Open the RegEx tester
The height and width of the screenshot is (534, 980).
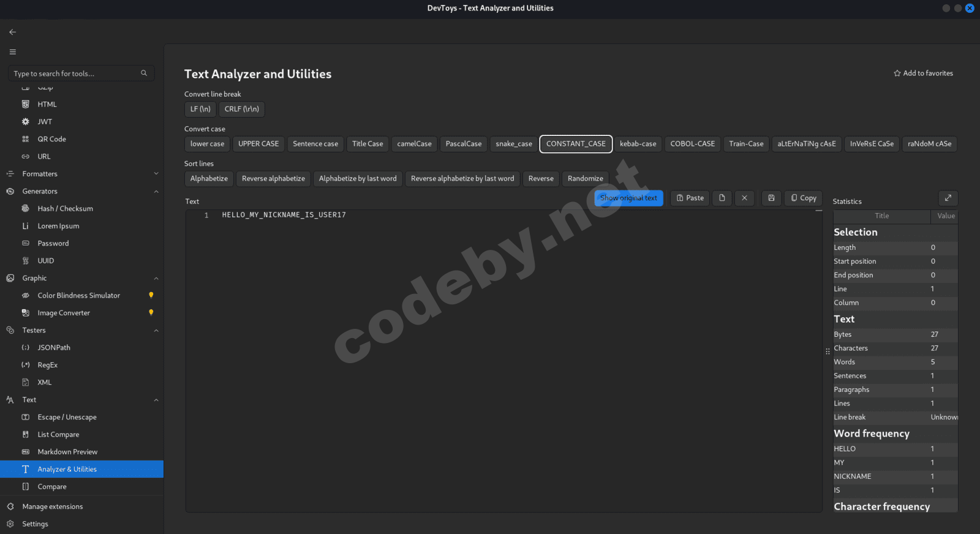tap(82, 365)
